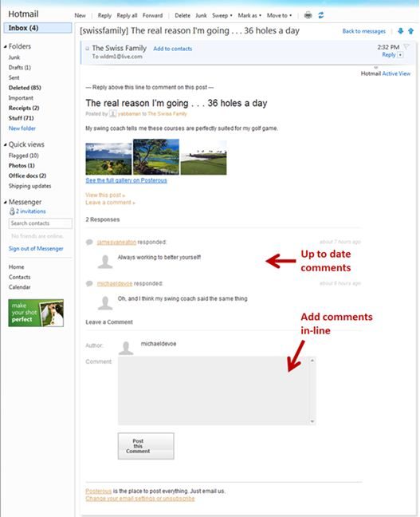420x517 pixels.
Task: Open See the full gallery on Posterous link
Action: 126,180
